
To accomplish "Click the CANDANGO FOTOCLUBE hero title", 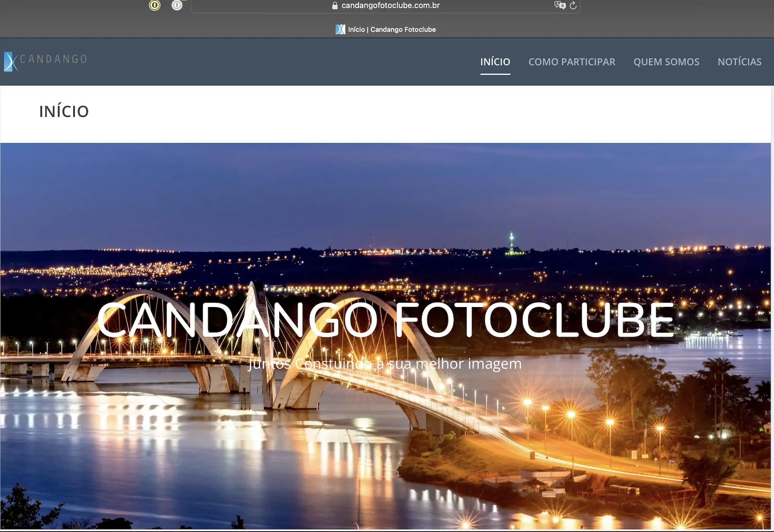I will (x=385, y=320).
